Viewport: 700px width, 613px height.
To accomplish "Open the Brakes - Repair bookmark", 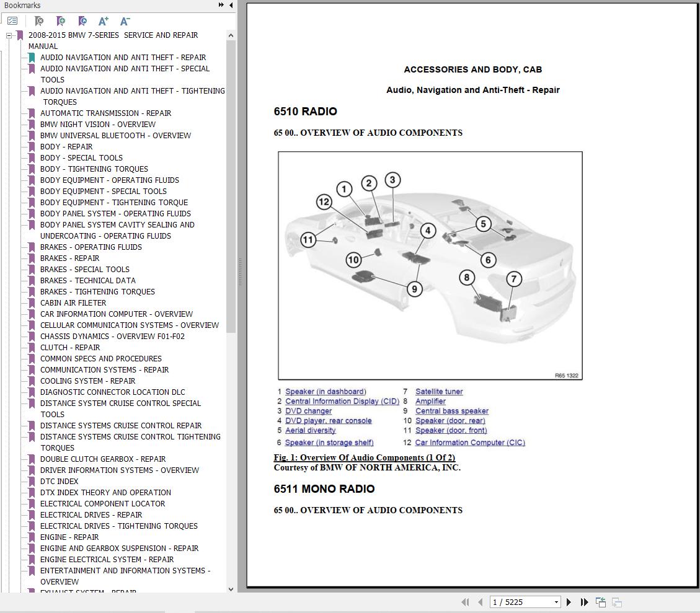I will (x=69, y=258).
